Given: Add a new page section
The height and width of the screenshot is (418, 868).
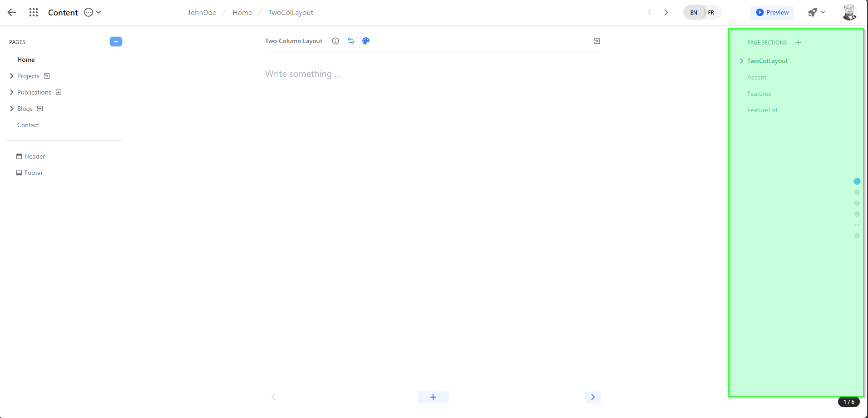Looking at the screenshot, I should (798, 42).
